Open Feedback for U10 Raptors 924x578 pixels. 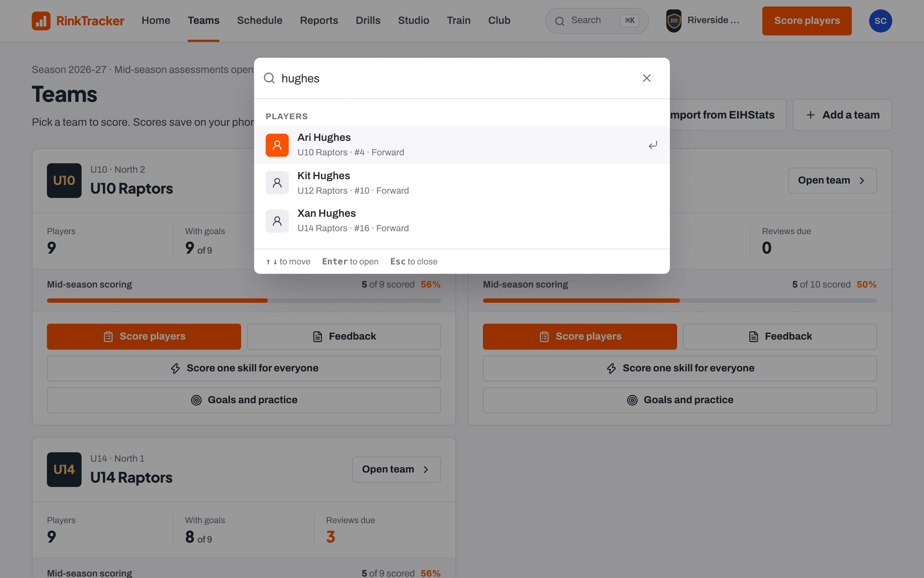point(344,337)
